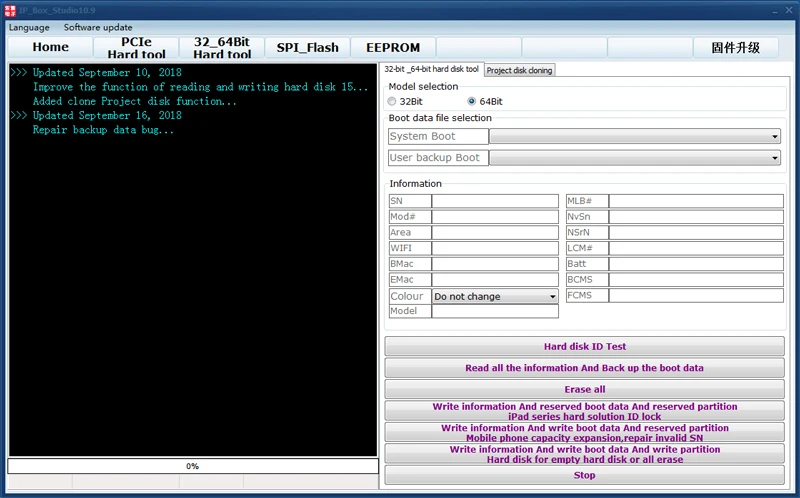Screen dimensions: 800x498
Task: Go to the Home section
Action: click(51, 47)
